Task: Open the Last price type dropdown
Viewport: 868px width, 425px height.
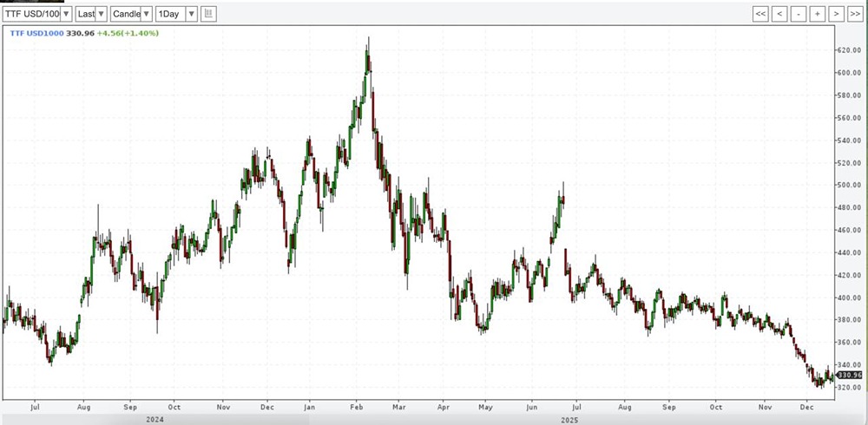Action: tap(91, 14)
